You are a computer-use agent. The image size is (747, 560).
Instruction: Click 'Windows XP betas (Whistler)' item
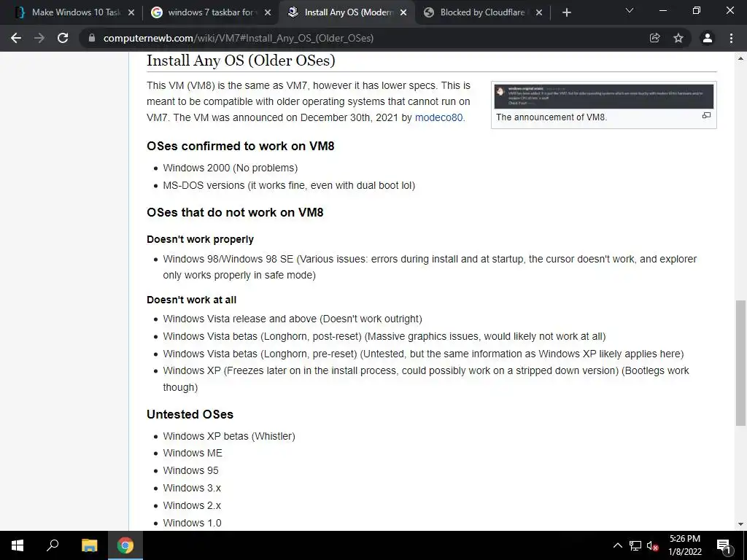point(228,436)
